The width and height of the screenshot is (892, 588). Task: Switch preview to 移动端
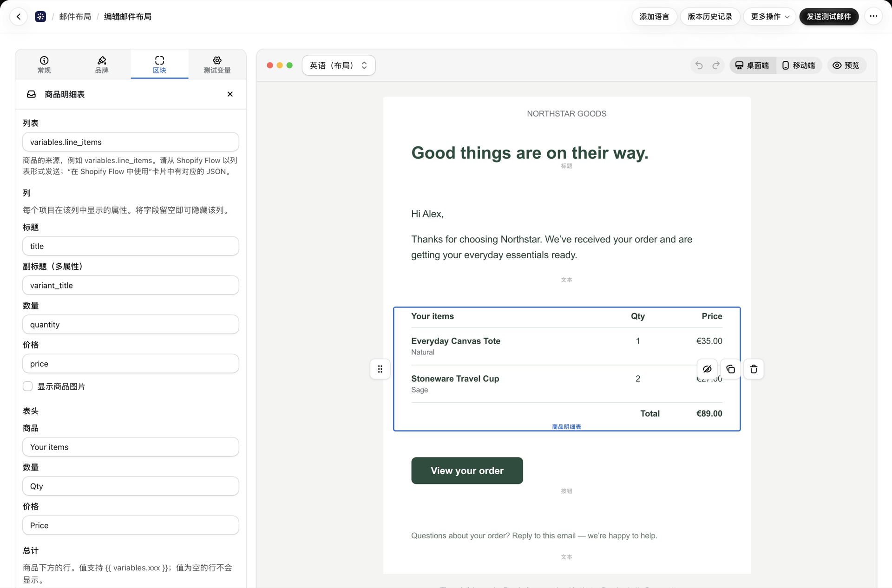click(x=799, y=65)
